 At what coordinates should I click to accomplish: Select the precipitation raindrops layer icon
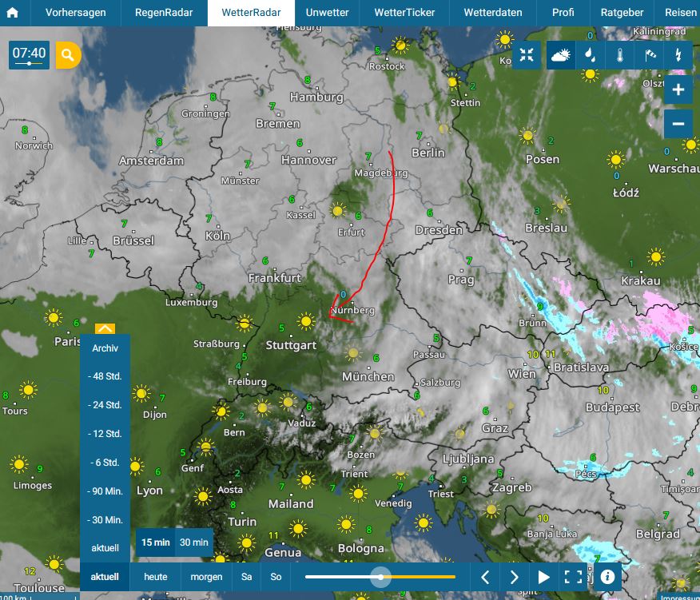click(x=590, y=55)
